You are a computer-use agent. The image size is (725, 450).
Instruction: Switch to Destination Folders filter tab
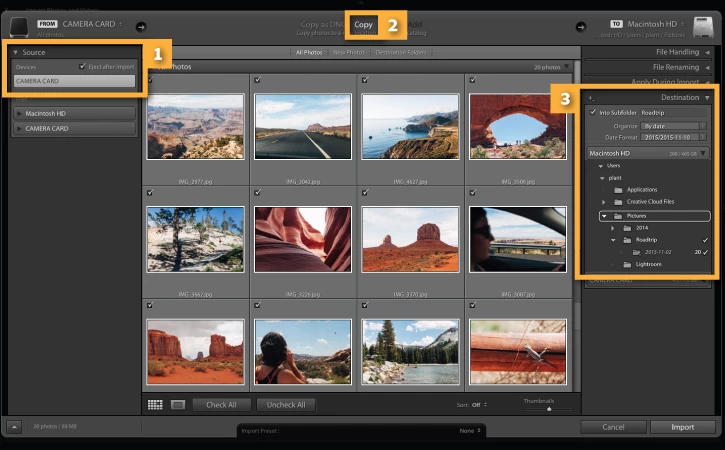tap(401, 53)
